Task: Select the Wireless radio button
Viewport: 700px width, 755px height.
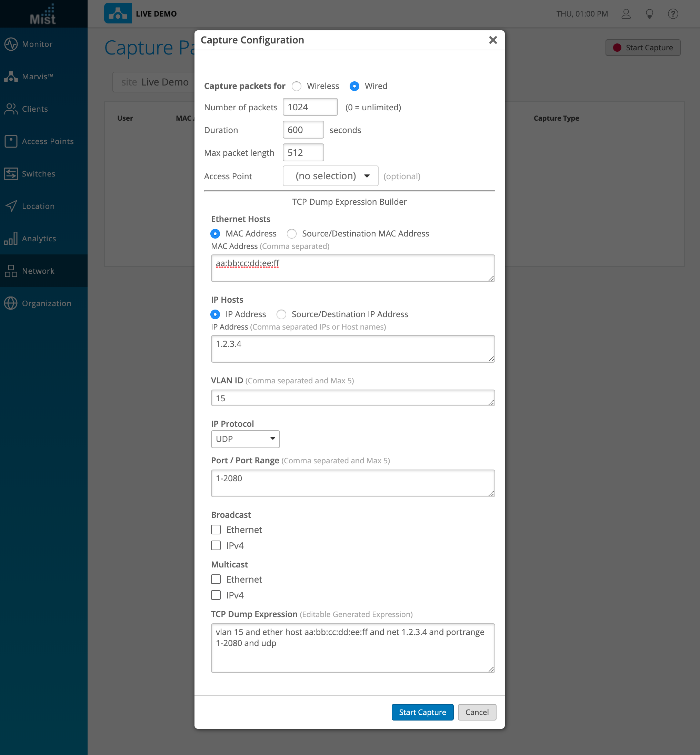Action: [x=297, y=86]
